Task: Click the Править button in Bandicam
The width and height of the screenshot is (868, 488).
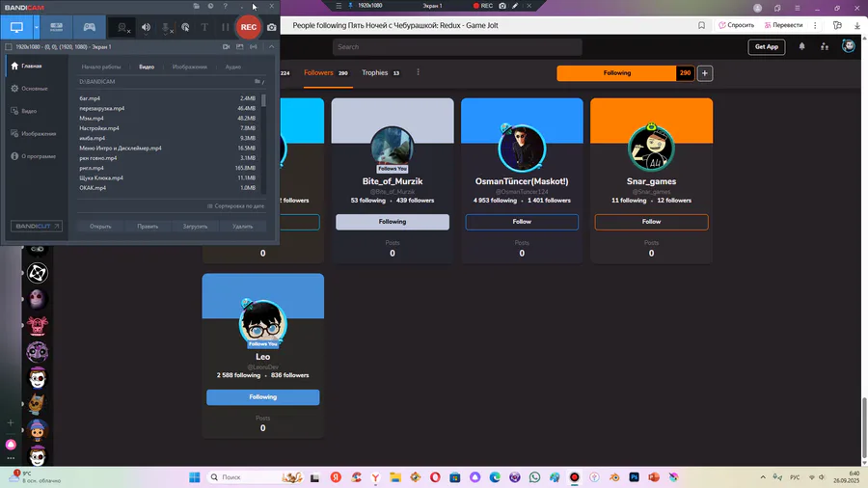Action: pos(148,227)
